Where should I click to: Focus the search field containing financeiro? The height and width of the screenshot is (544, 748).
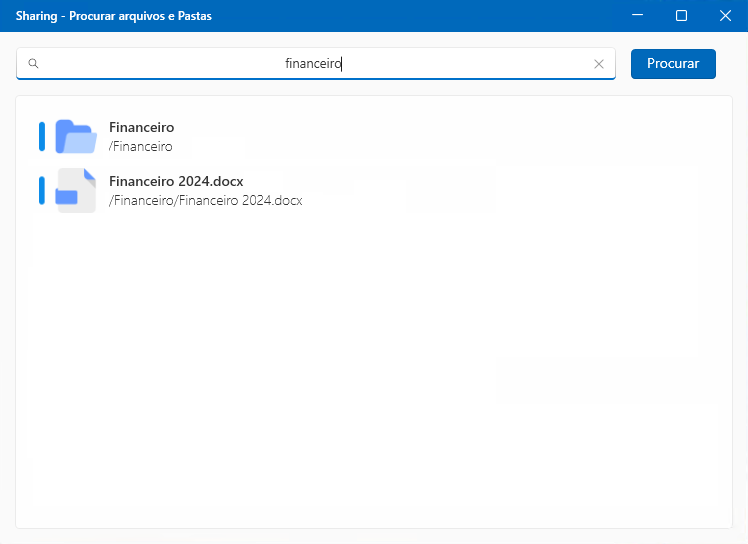point(316,63)
